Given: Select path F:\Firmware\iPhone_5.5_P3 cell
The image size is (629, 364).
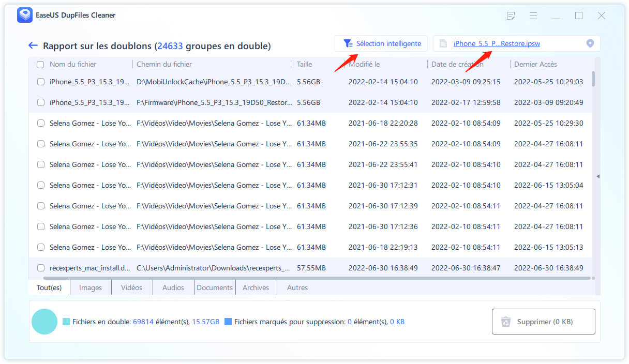Looking at the screenshot, I should pos(214,102).
